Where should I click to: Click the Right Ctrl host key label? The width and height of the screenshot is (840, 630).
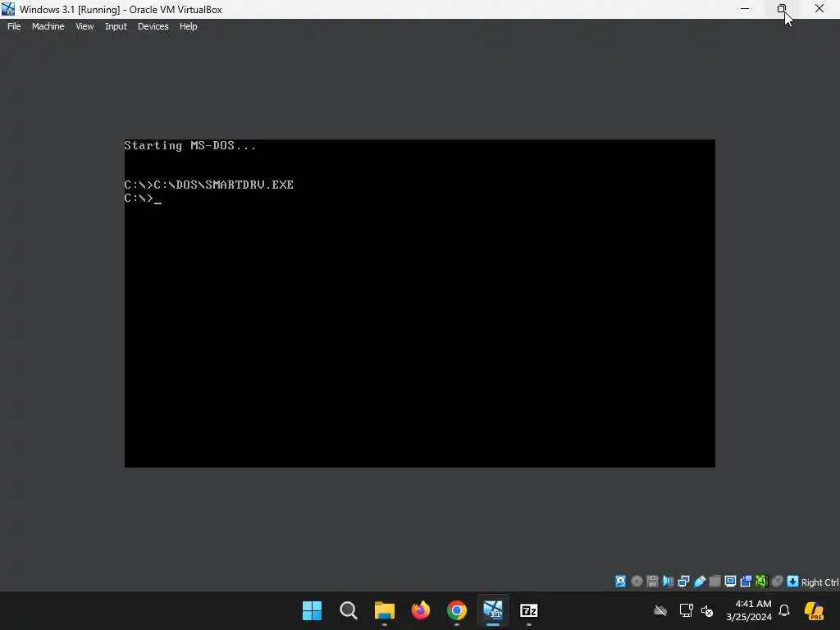(819, 582)
